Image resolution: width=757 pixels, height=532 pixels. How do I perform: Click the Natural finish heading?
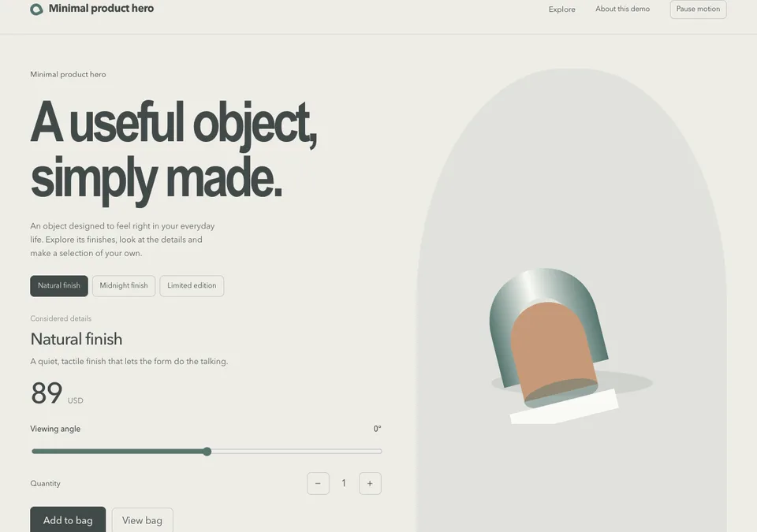pos(76,339)
